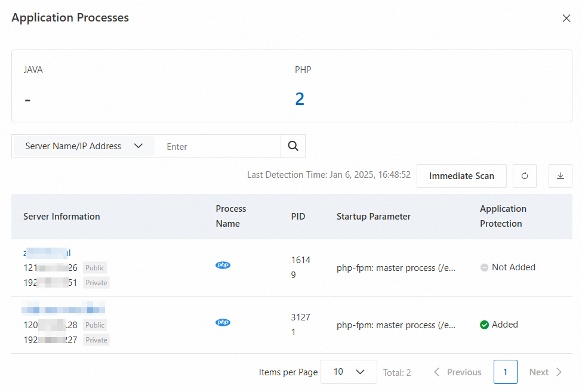This screenshot has height=392, width=582.
Task: Click startup parameter of PID 31271 row
Action: 396,325
